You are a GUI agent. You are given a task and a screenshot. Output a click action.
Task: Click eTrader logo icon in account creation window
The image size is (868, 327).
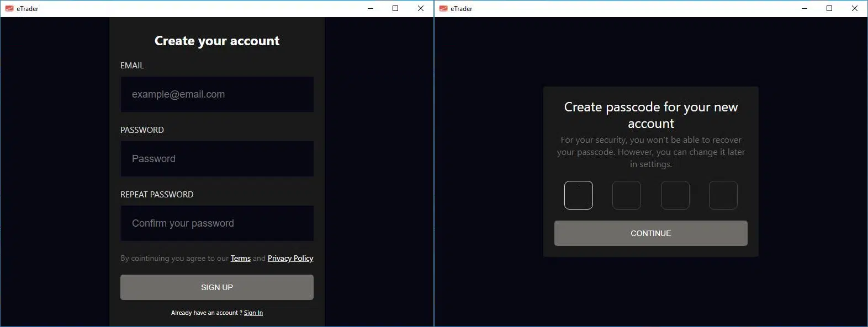pyautogui.click(x=9, y=8)
